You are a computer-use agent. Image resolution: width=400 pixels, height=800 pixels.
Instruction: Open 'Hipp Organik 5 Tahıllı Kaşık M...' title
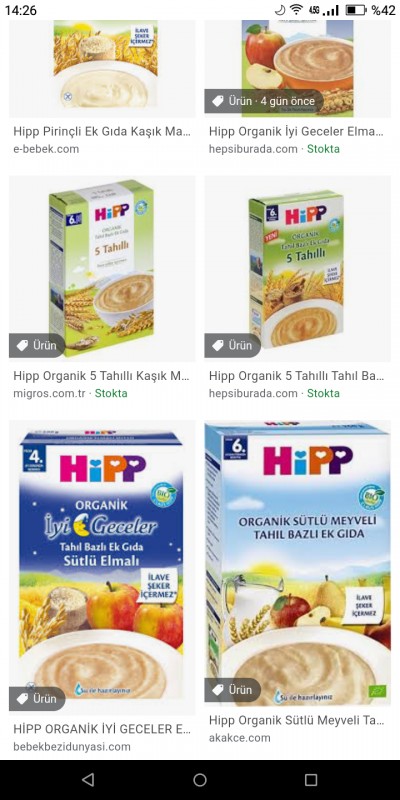pyautogui.click(x=102, y=376)
